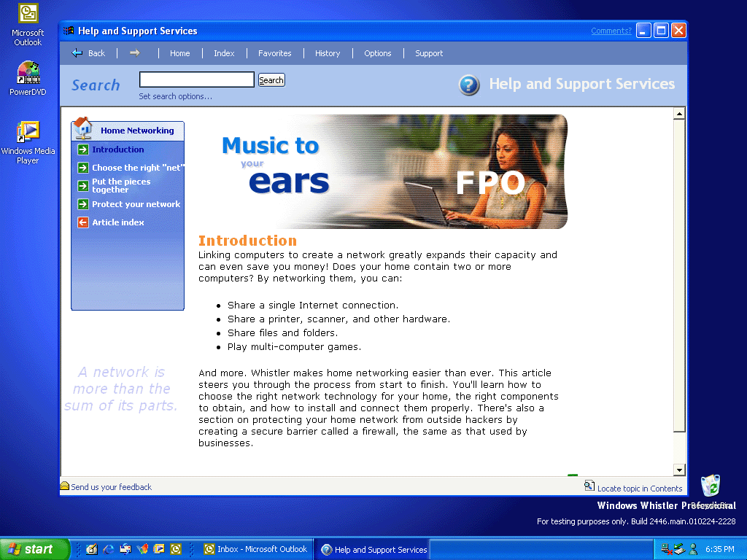Click the third quick launch icon, right of Internet Explorer
Viewport: 747px width, 560px height.
pos(125,549)
